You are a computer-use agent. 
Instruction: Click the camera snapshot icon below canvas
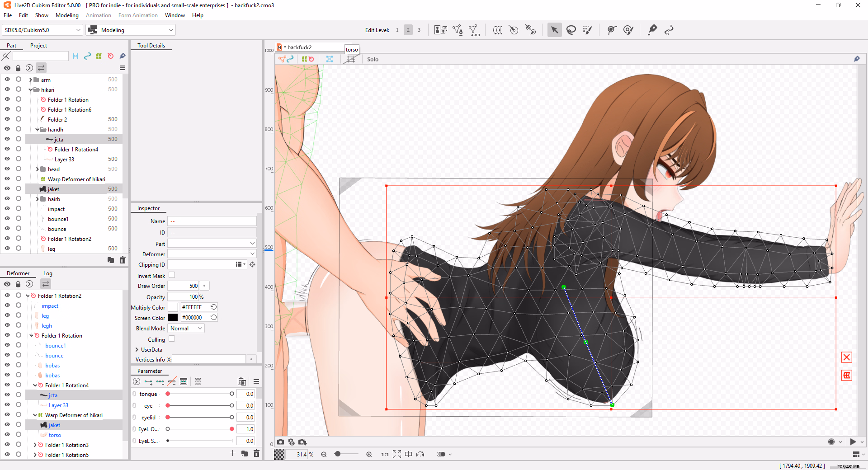(x=281, y=442)
